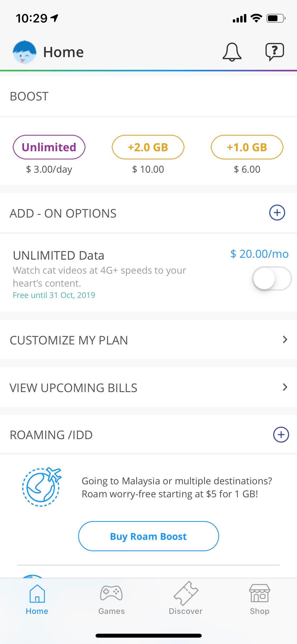
Task: Tap the profile avatar icon
Action: click(24, 52)
